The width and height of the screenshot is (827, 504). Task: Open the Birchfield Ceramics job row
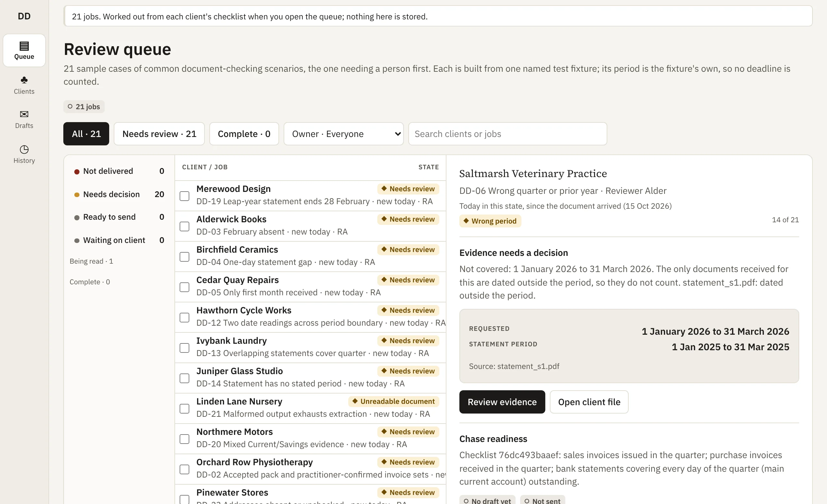click(310, 257)
